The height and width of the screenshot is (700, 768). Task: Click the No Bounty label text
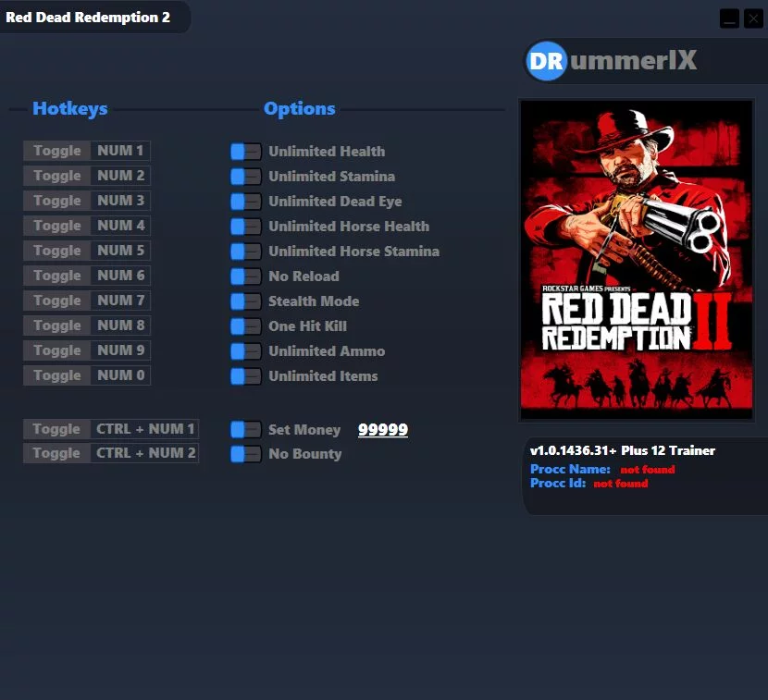304,454
